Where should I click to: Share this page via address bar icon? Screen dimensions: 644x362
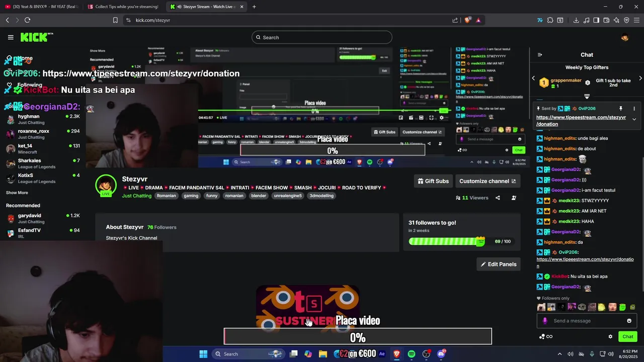(455, 20)
